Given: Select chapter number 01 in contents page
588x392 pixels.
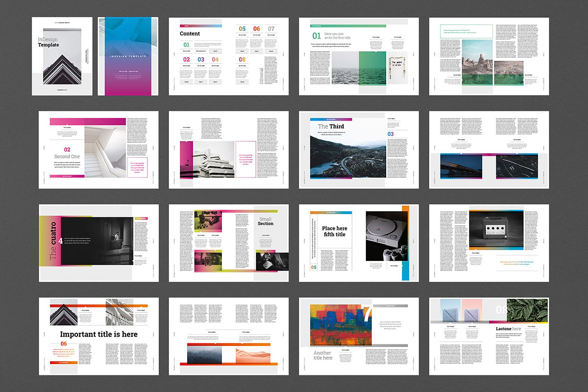Looking at the screenshot, I should [187, 45].
